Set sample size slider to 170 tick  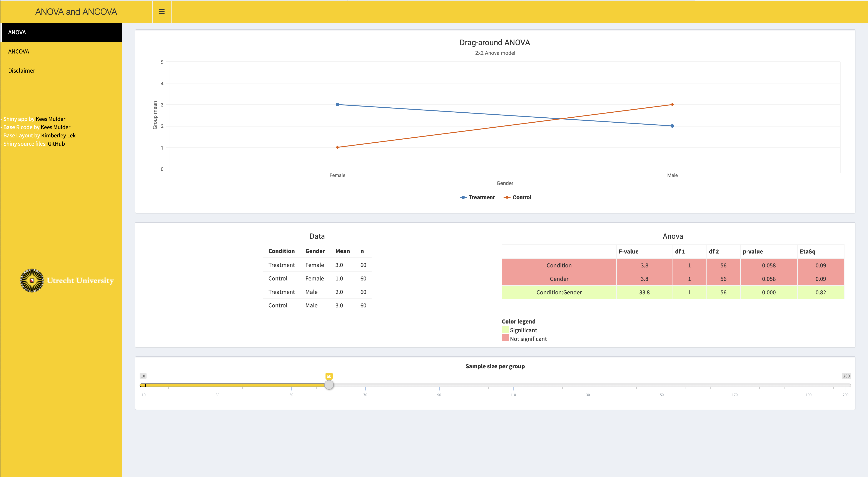click(x=734, y=385)
